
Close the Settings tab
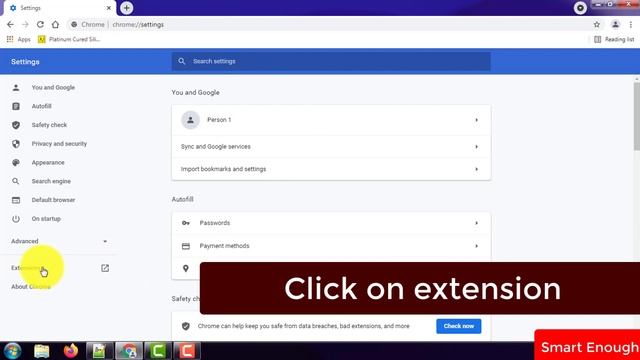coord(109,8)
